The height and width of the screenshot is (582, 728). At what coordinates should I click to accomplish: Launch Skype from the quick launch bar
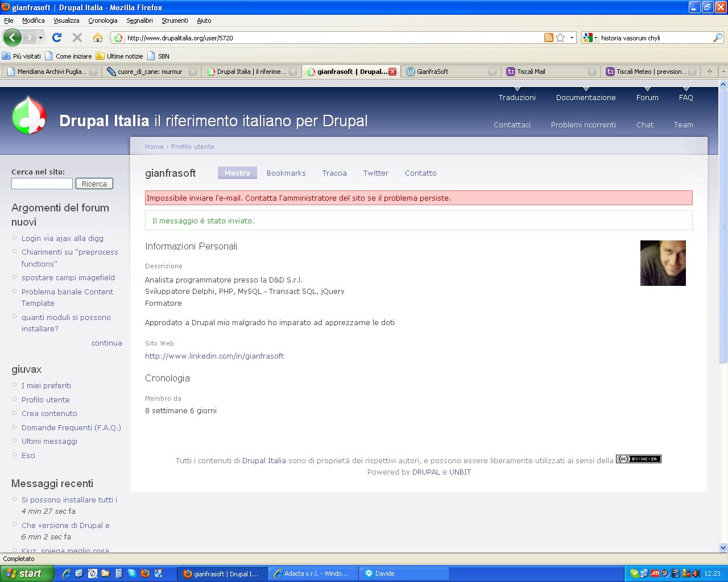132,573
